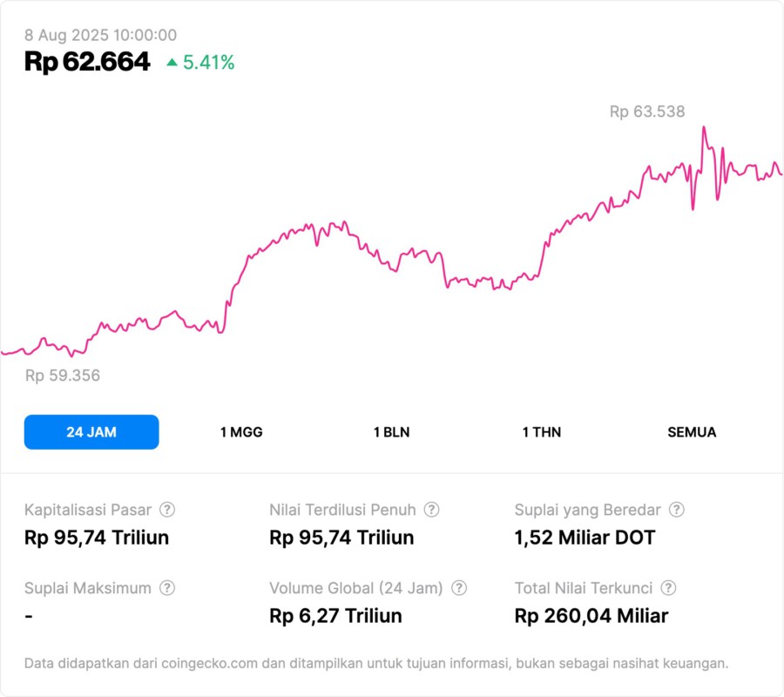Open info icon for Suplai yang Beredar
The height and width of the screenshot is (697, 784).
676,510
